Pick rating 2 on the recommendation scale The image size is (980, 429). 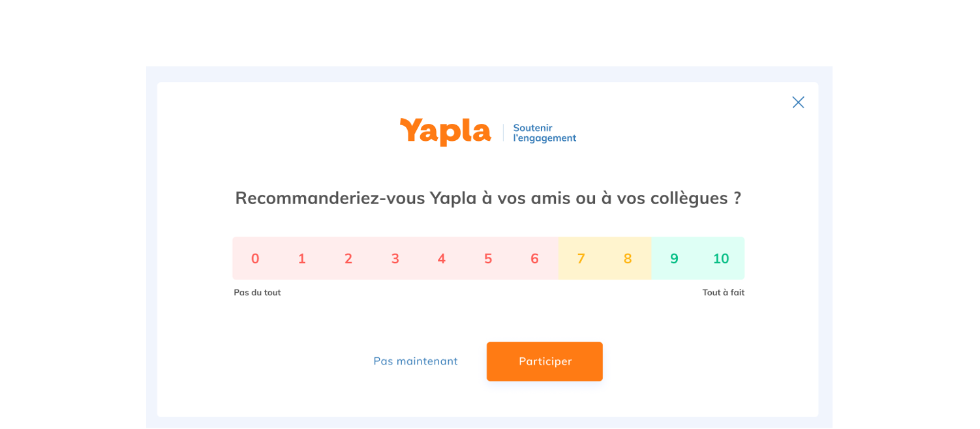pyautogui.click(x=348, y=258)
